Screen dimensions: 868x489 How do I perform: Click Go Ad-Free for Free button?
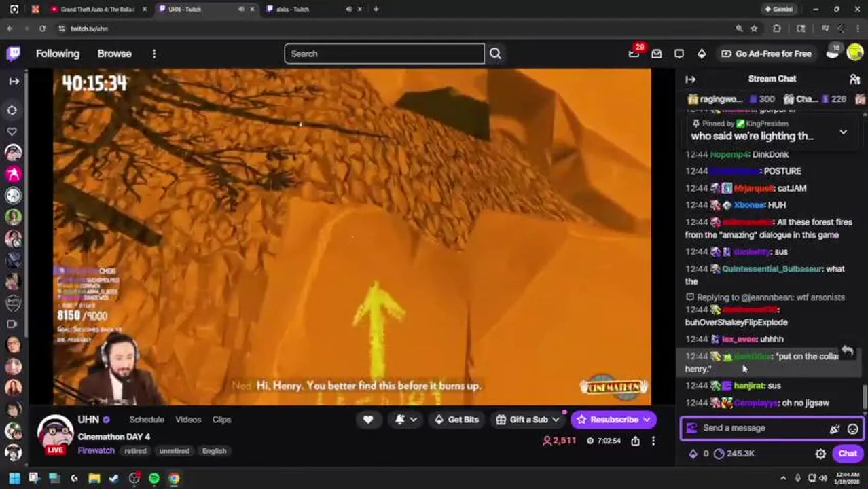[767, 54]
